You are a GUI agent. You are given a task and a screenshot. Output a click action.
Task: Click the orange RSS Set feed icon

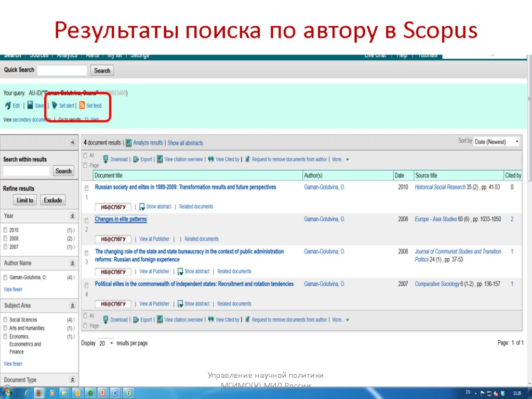coord(82,105)
